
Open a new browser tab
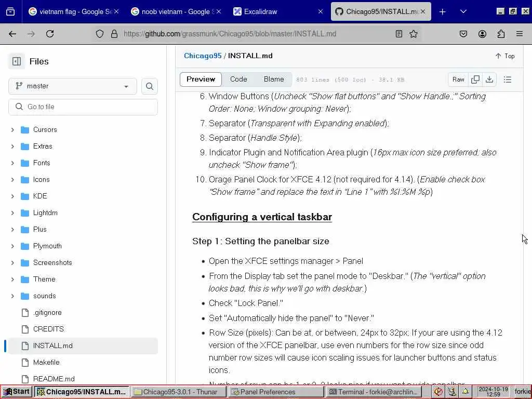tap(443, 12)
